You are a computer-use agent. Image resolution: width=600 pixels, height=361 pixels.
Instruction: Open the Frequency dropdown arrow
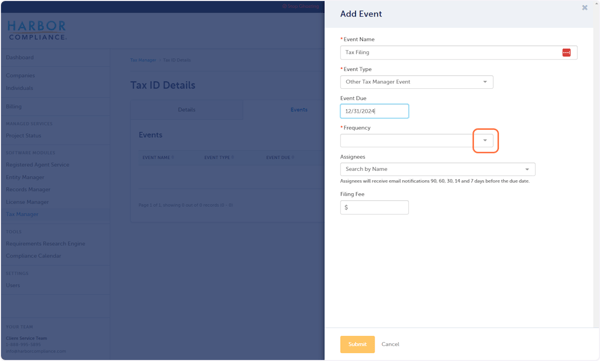click(485, 140)
